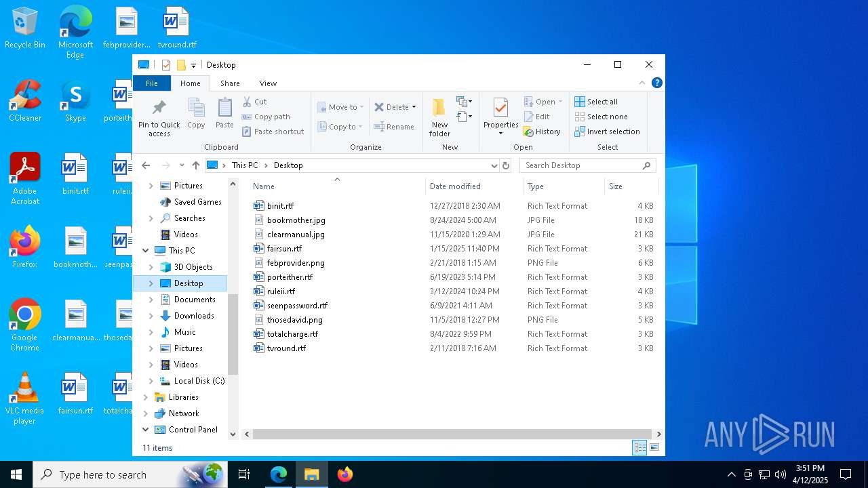The width and height of the screenshot is (868, 488).
Task: Click Select none in ribbon
Action: (601, 117)
